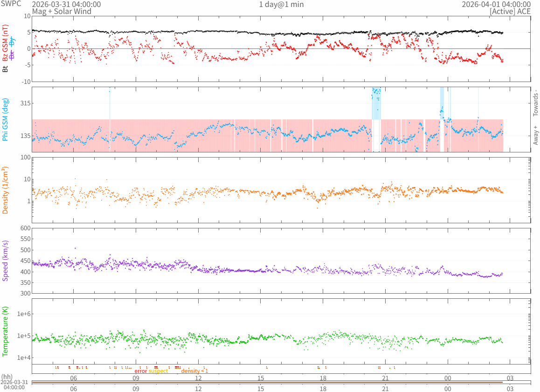The image size is (540, 392).
Task: Open the 1 day@1 min time span selector
Action: click(x=281, y=5)
